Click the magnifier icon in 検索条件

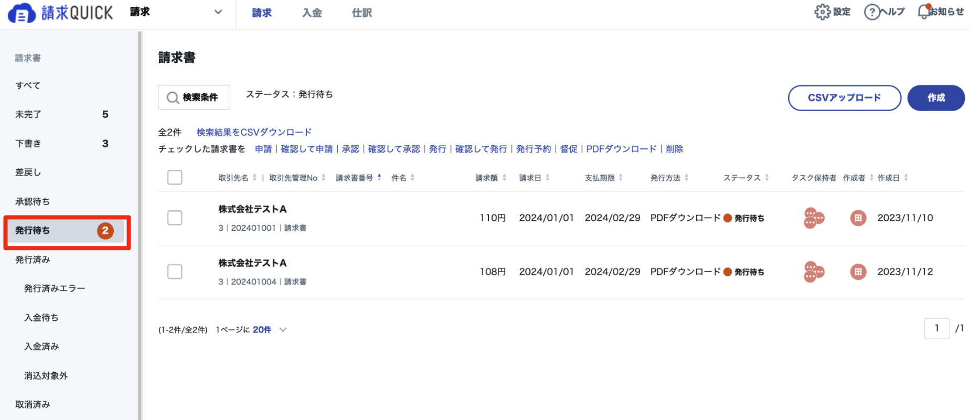[173, 98]
